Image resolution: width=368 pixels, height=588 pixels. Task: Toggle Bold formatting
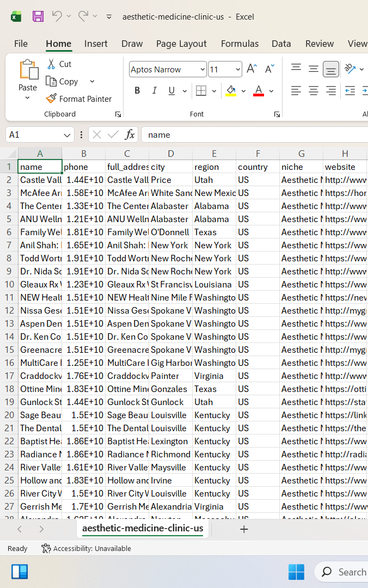[137, 90]
